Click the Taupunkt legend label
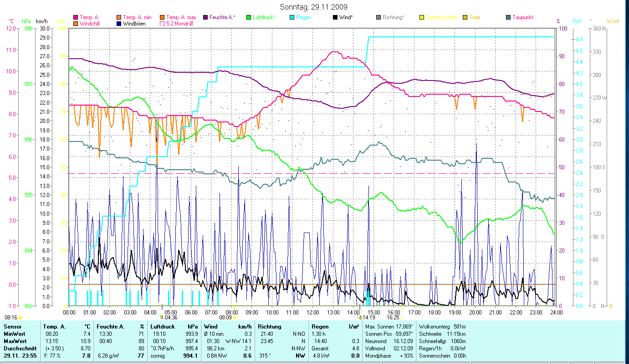 (x=523, y=17)
